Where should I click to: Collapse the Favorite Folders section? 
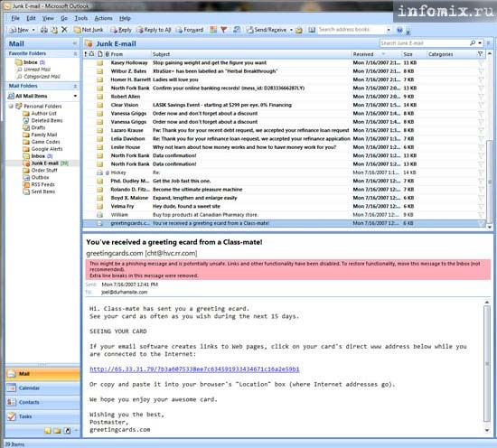click(x=75, y=53)
